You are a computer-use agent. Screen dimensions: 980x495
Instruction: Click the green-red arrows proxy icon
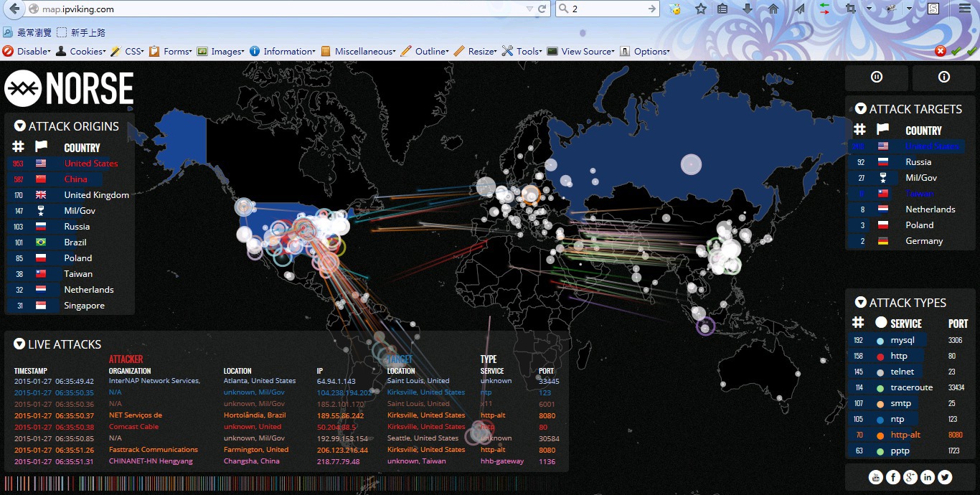click(825, 9)
